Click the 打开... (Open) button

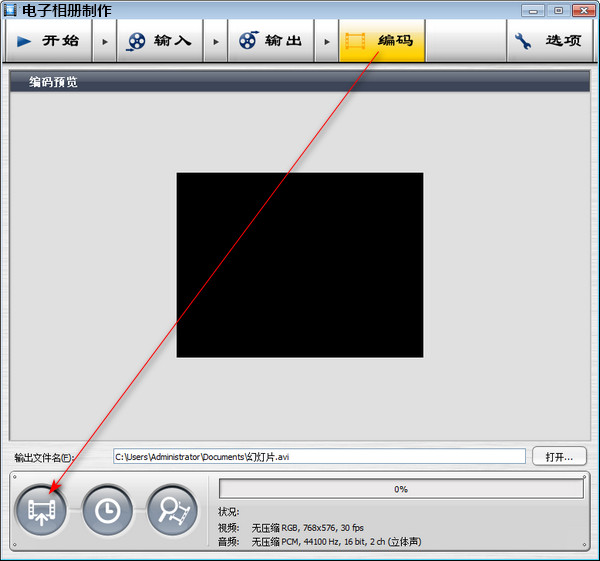(559, 457)
